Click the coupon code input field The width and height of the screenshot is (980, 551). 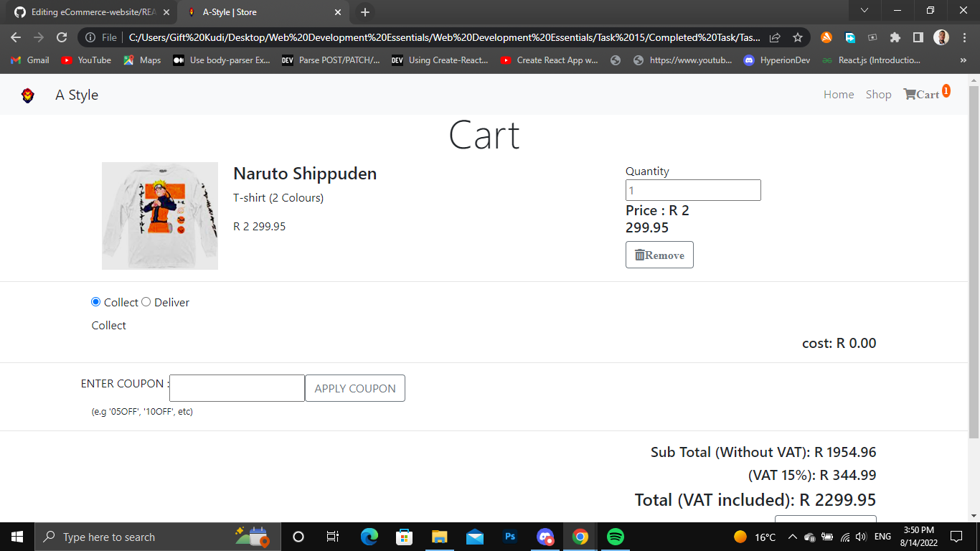[237, 388]
